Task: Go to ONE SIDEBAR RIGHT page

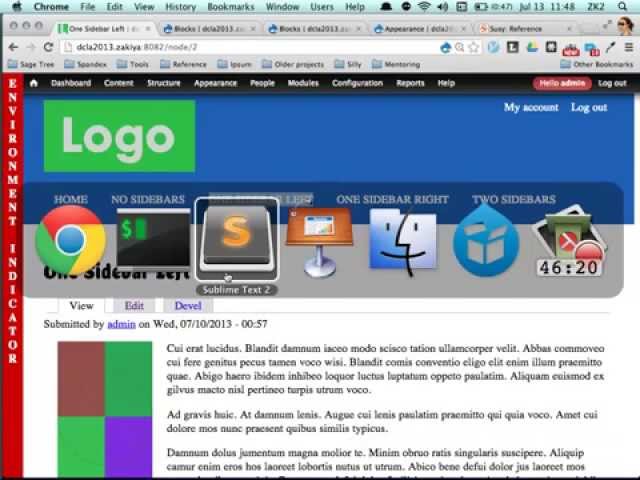Action: tap(392, 199)
